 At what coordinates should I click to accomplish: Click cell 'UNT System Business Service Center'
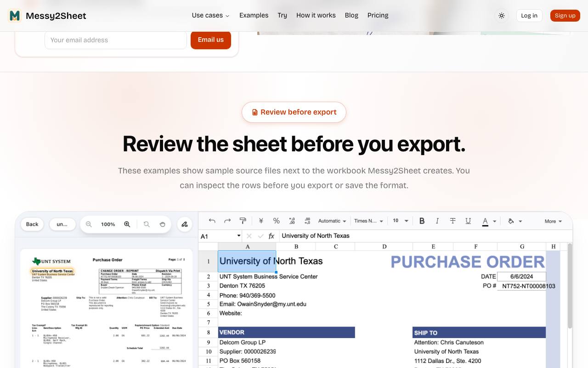coord(268,276)
